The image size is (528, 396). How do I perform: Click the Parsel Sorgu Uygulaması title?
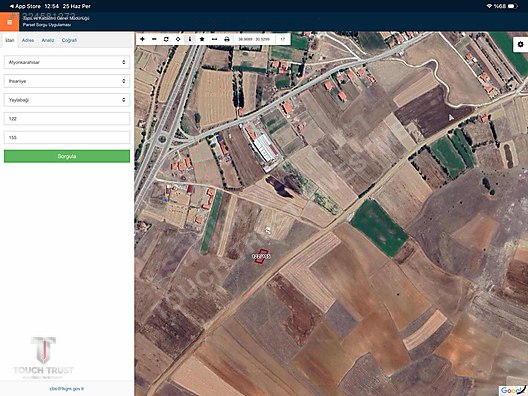coord(47,25)
